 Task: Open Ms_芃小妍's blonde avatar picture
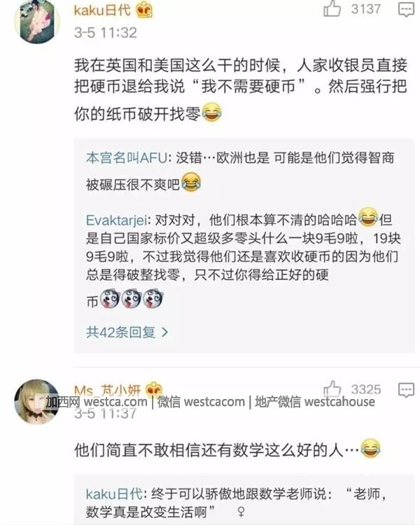(x=36, y=402)
